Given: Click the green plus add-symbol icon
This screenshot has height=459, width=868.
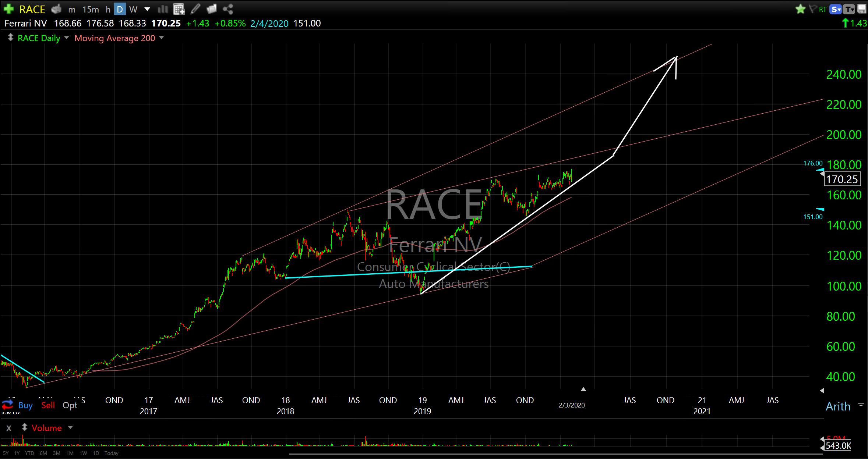Looking at the screenshot, I should click(8, 9).
